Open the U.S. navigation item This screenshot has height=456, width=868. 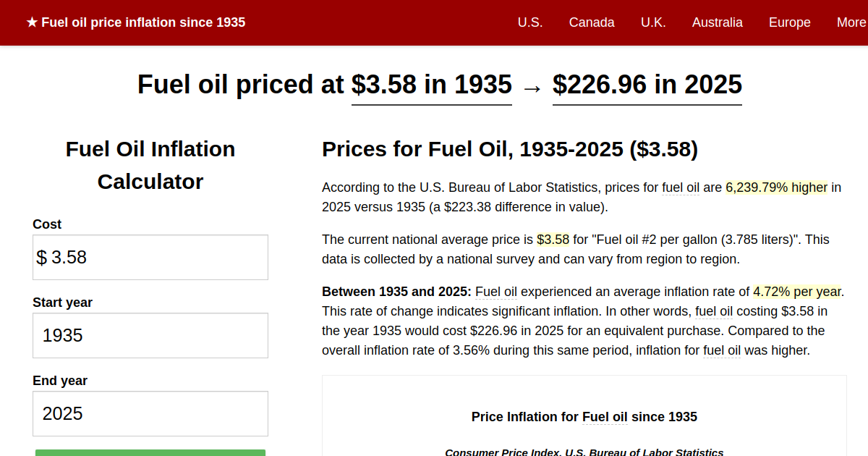click(530, 22)
